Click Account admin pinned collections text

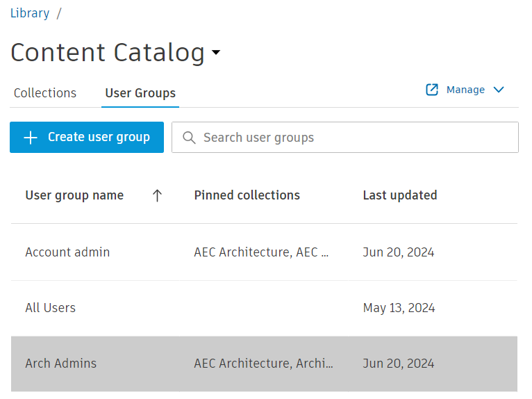261,252
